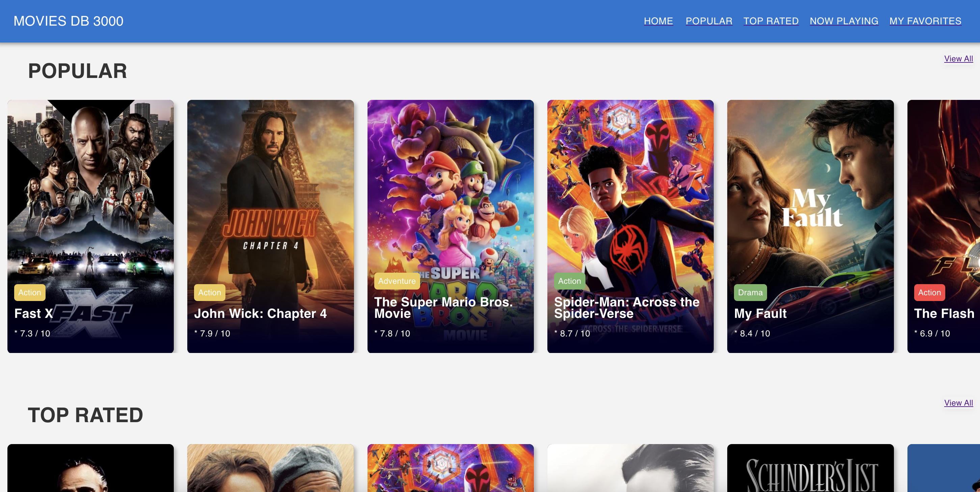This screenshot has width=980, height=492.
Task: Go to the POPULAR nav link
Action: pyautogui.click(x=709, y=21)
